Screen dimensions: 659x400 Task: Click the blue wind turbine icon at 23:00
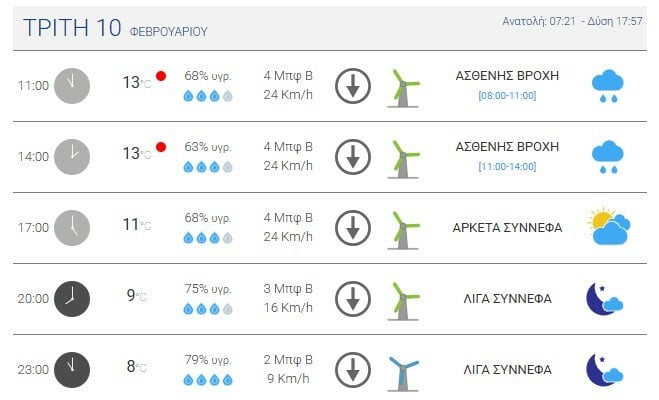point(402,370)
